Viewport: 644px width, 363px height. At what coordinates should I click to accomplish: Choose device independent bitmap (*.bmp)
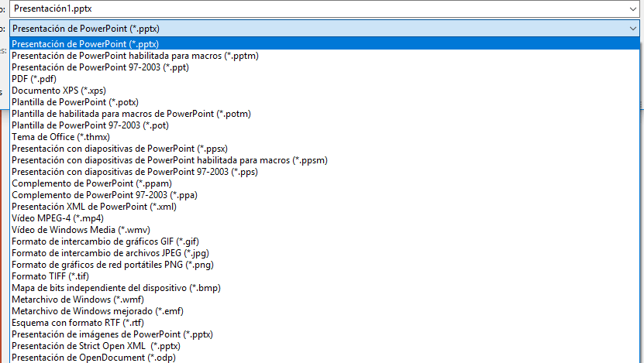click(x=325, y=288)
